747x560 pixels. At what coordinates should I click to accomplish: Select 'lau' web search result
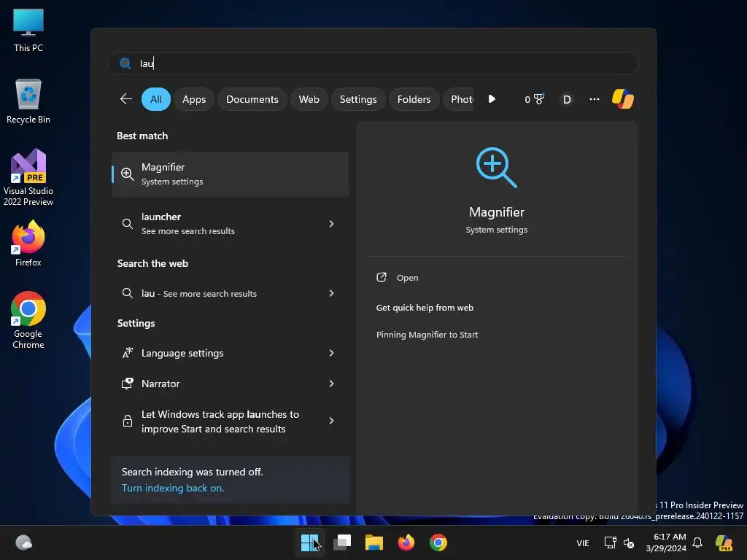coord(230,293)
